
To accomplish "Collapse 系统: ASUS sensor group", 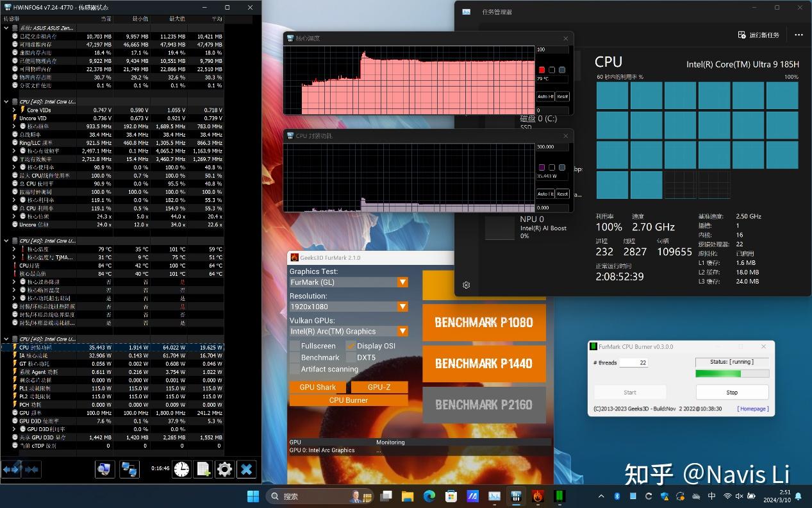I will point(6,28).
